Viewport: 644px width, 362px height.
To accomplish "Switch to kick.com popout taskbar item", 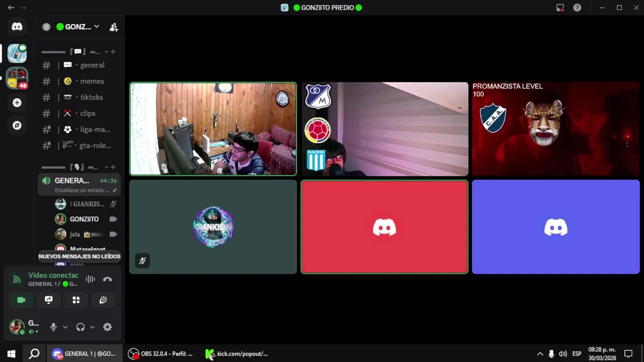I will click(237, 354).
